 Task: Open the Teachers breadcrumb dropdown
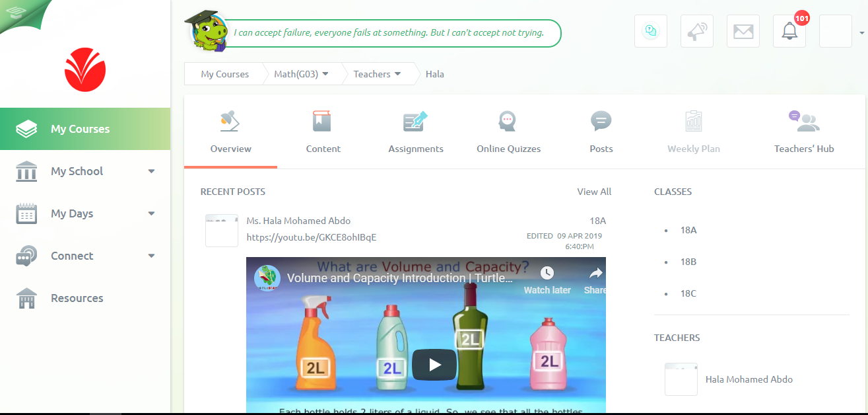(x=378, y=74)
